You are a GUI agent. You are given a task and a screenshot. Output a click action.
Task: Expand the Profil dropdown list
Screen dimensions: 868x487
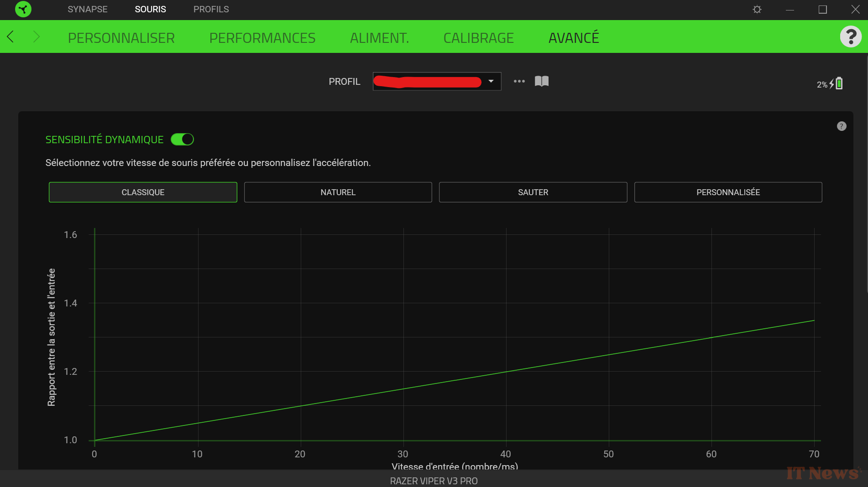491,81
